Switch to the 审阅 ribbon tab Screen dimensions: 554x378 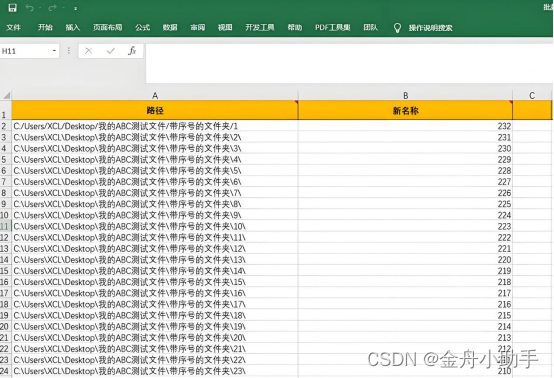(x=198, y=28)
